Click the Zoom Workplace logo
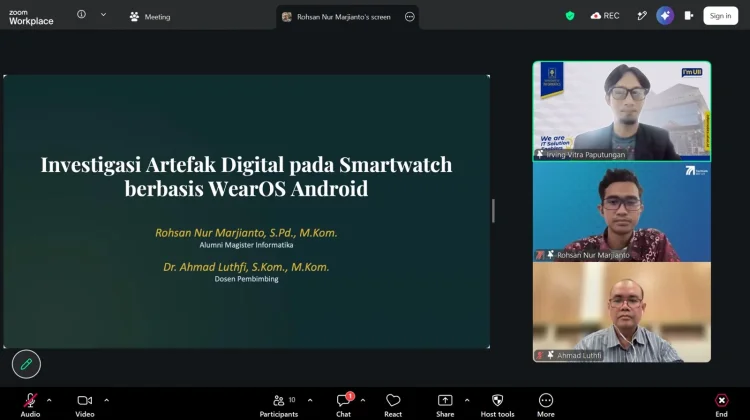This screenshot has height=420, width=750. [x=31, y=17]
